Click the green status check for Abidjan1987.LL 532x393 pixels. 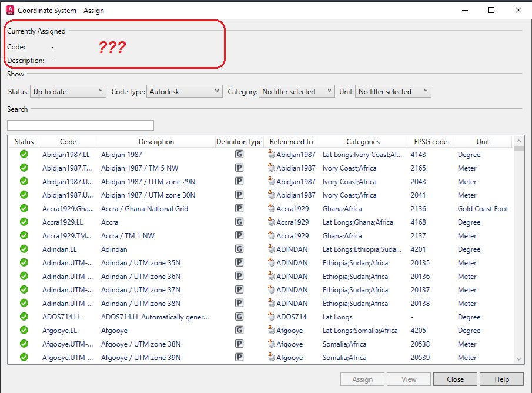[x=24, y=154]
